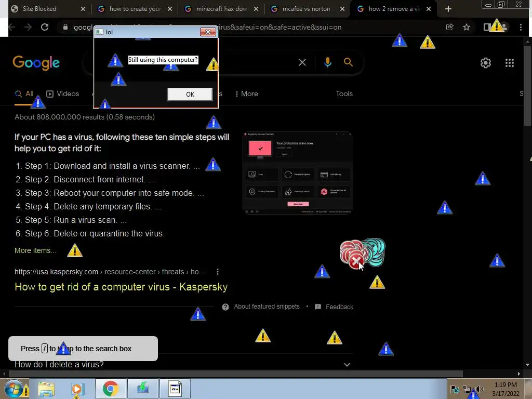This screenshot has width=532, height=399.
Task: Bookmark this page with the star icon
Action: (x=467, y=27)
